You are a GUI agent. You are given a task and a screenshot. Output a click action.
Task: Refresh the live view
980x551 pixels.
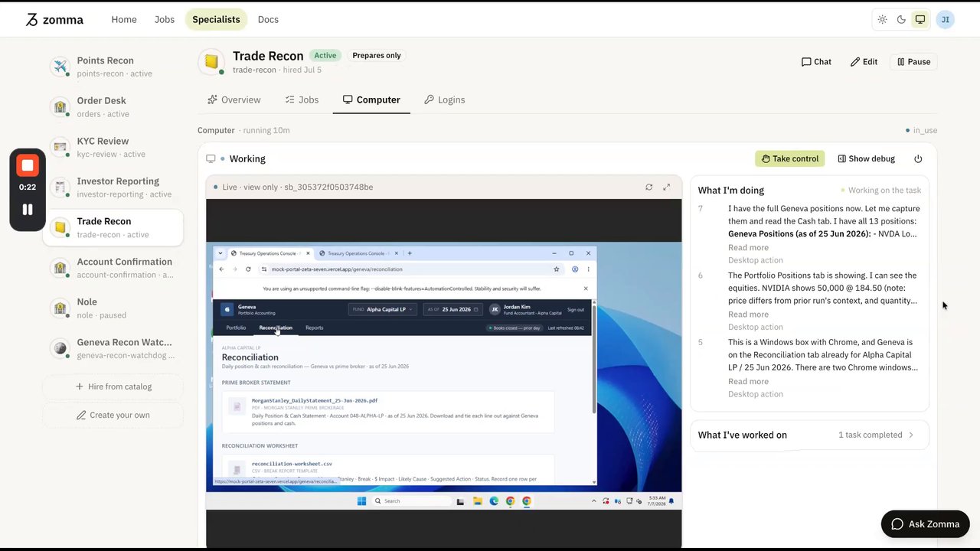[x=649, y=187]
